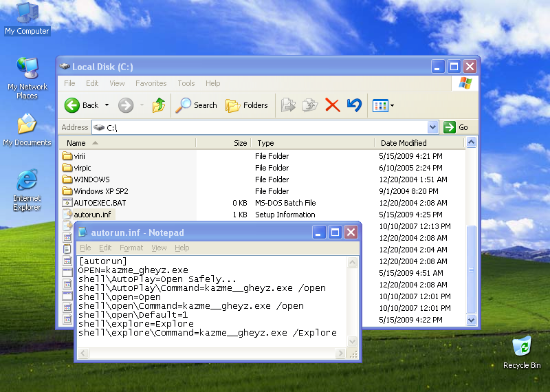Click the Local Disk title bar drive icon

point(65,66)
